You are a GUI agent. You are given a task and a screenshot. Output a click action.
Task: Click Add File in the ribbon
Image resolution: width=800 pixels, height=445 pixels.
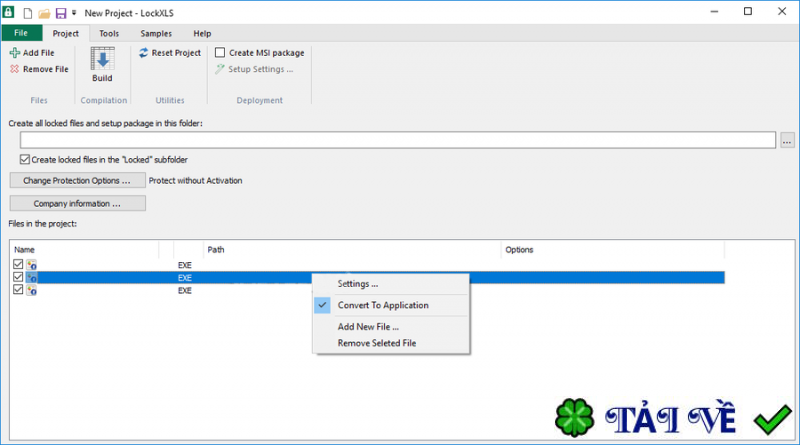pos(32,53)
